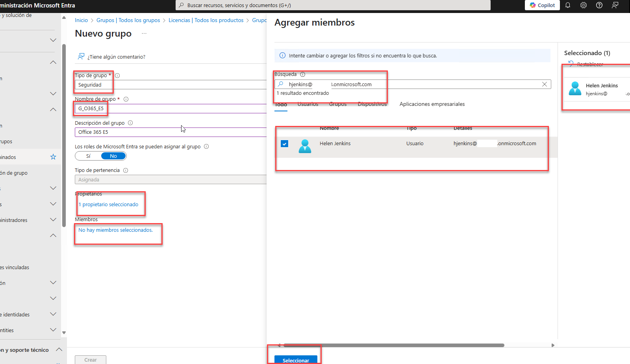Viewport: 630px width, 364px height.
Task: Open the settings gear in header
Action: click(x=584, y=5)
